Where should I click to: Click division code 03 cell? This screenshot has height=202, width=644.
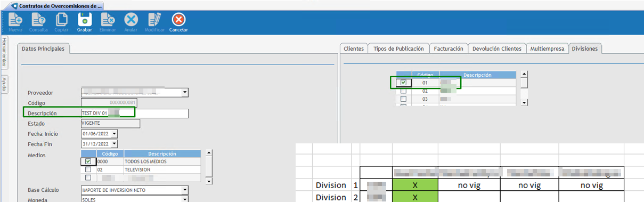425,99
